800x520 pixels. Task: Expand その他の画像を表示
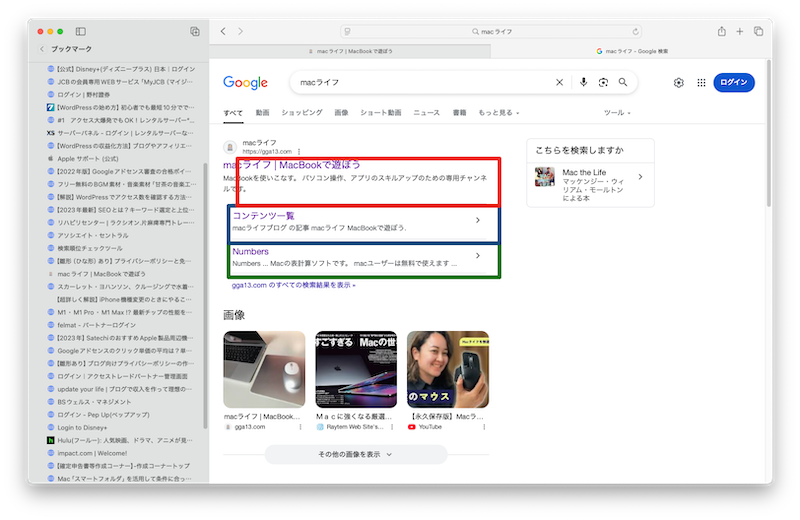click(x=356, y=454)
